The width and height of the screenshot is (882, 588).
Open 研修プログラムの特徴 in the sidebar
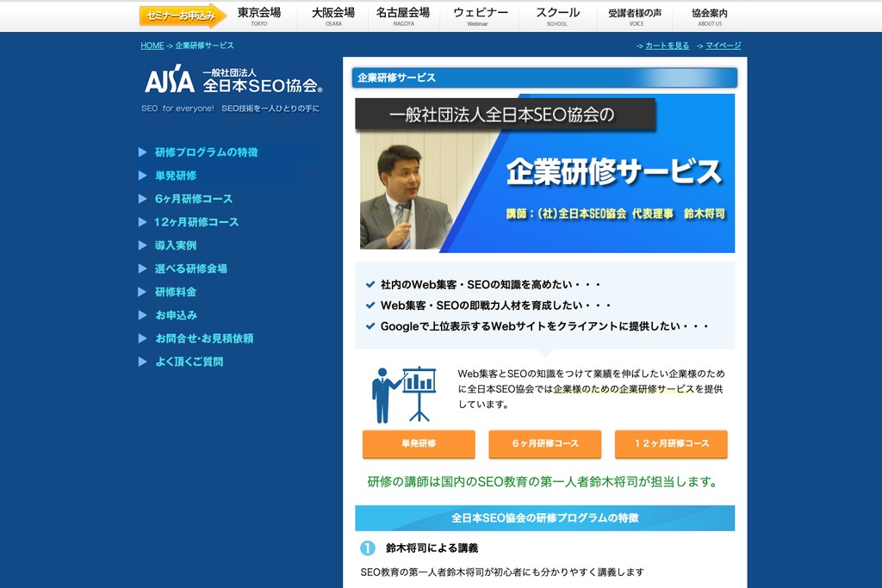coord(207,152)
